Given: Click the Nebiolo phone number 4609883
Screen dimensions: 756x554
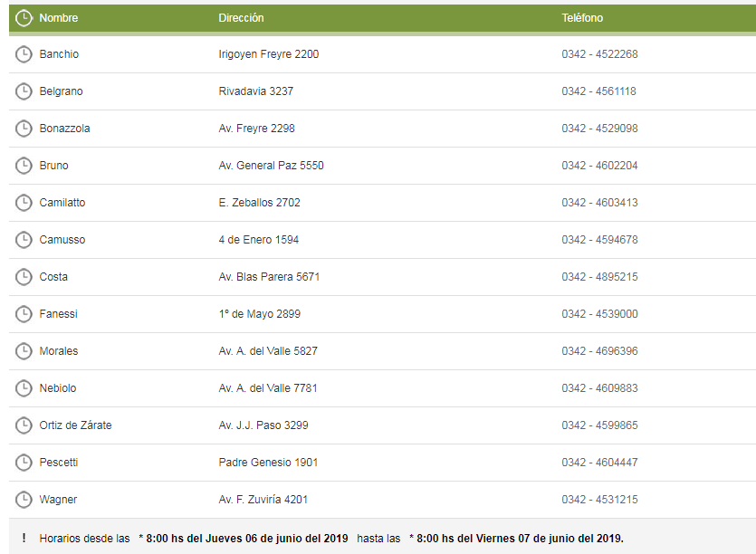Looking at the screenshot, I should (x=599, y=388).
